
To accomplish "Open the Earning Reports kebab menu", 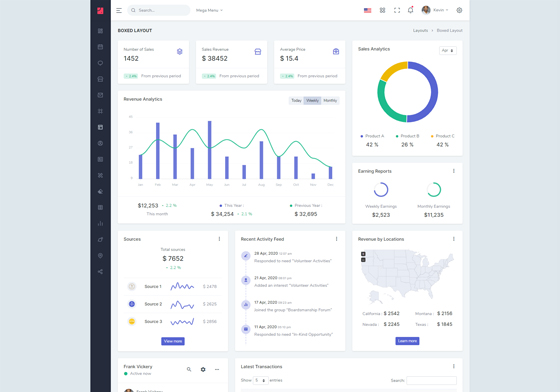I will (x=454, y=171).
